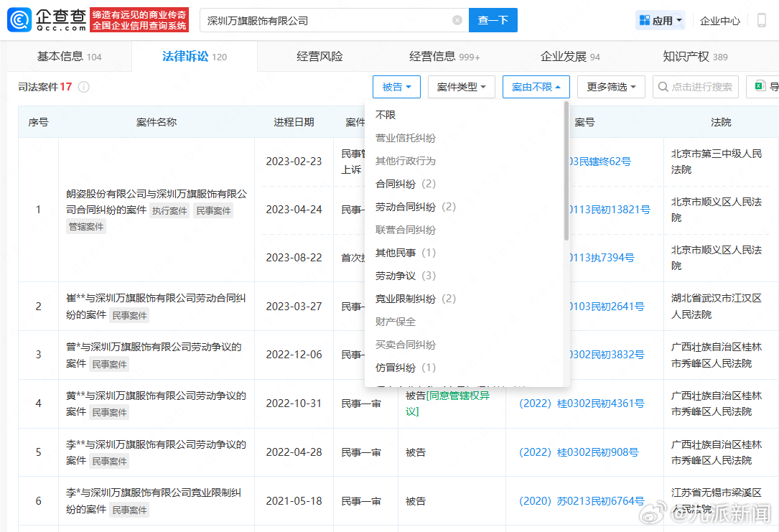Click the 管辖案件 tag in row 1
779x532 pixels.
[86, 226]
